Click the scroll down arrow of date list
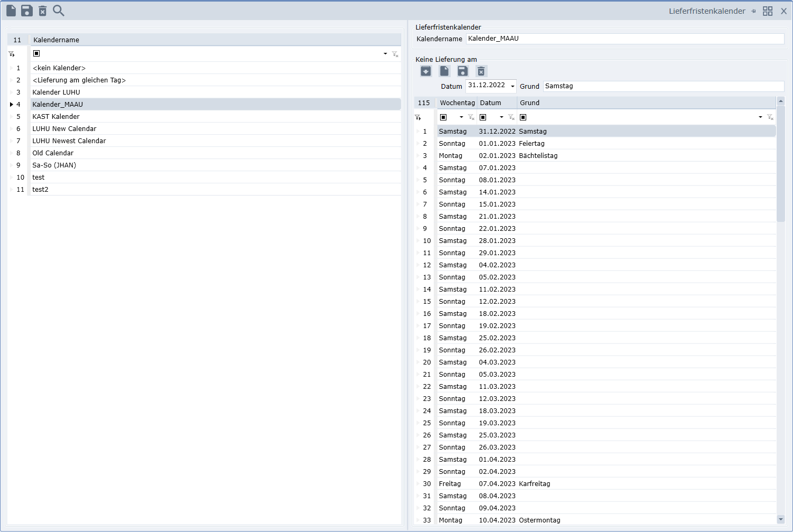 coord(780,519)
